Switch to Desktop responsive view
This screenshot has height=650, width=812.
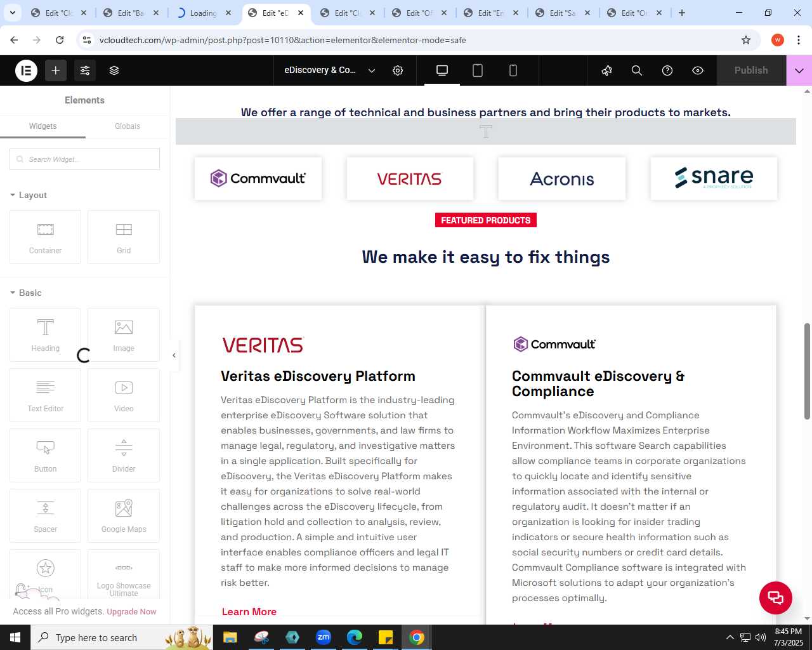pyautogui.click(x=442, y=70)
